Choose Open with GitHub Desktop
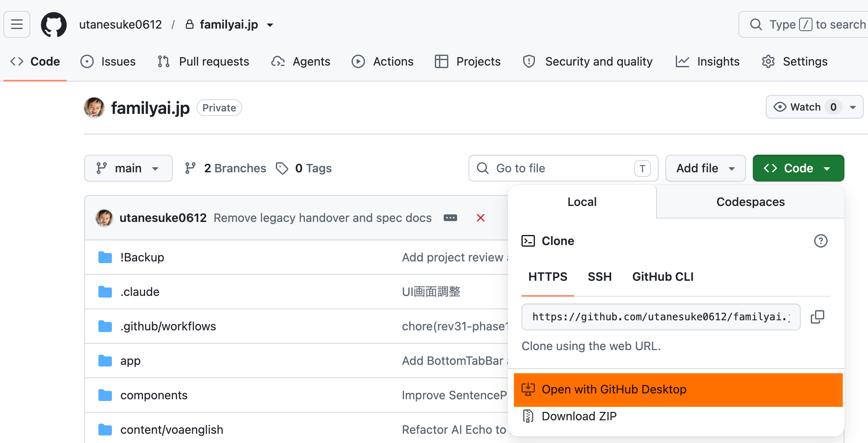 [x=678, y=390]
